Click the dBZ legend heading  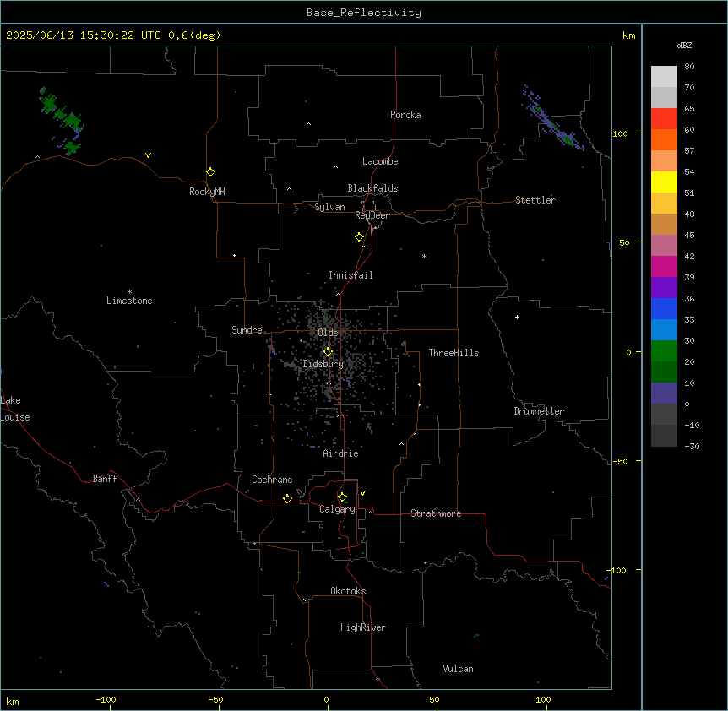[x=684, y=45]
